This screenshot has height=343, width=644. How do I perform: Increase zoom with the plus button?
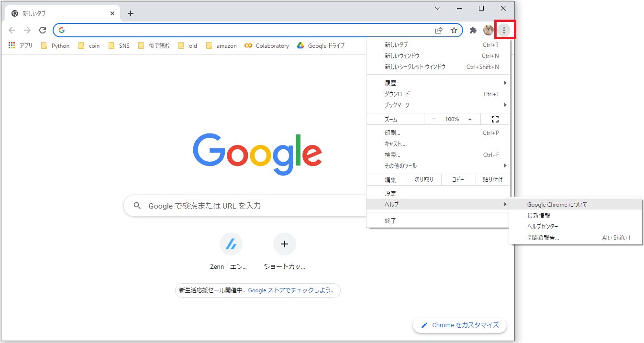470,119
